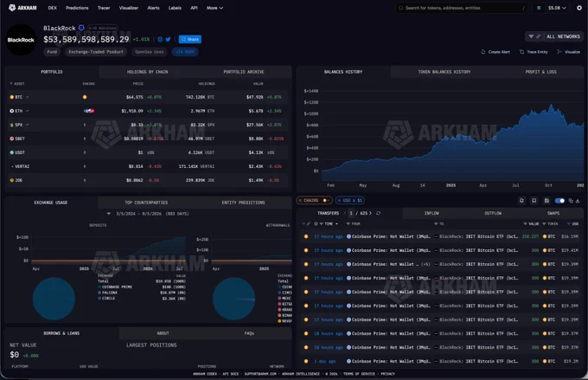Click Create Alert

point(495,52)
